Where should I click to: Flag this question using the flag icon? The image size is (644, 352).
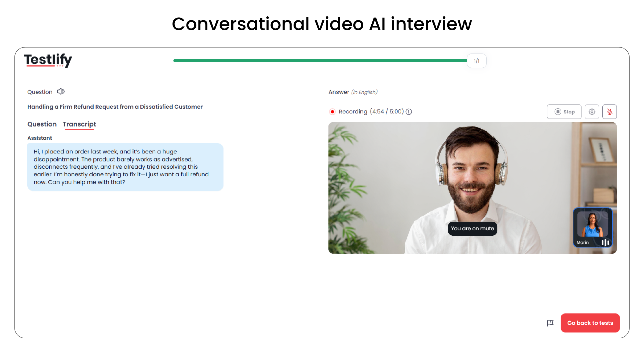550,323
